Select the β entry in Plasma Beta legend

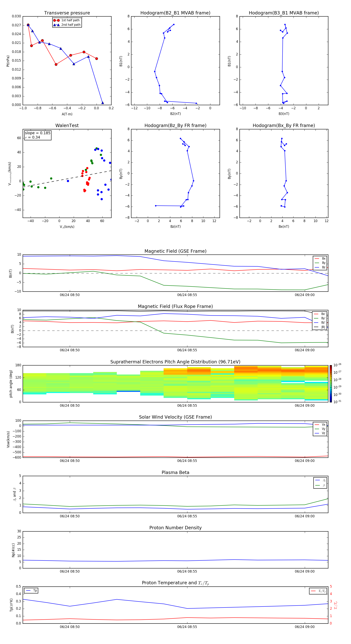pos(320,485)
